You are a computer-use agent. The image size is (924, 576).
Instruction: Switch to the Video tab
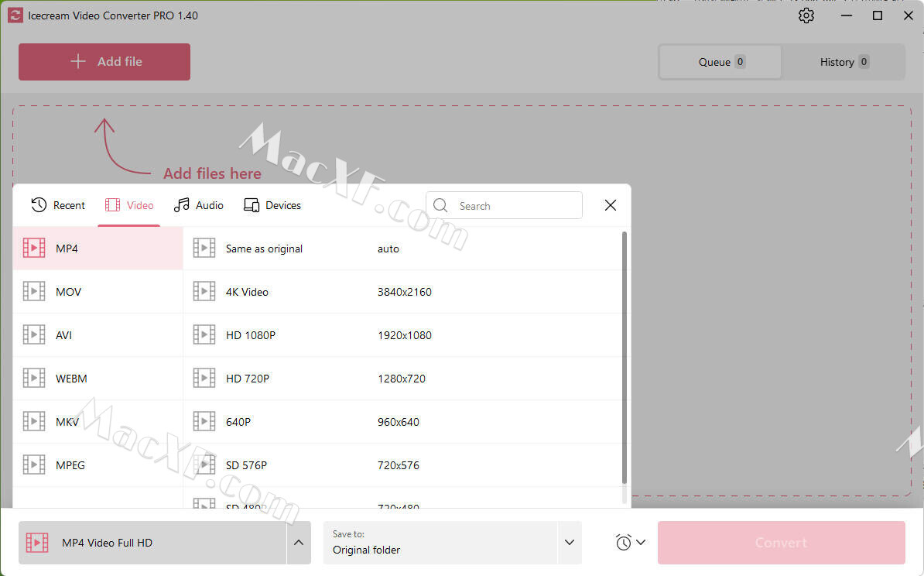coord(129,205)
